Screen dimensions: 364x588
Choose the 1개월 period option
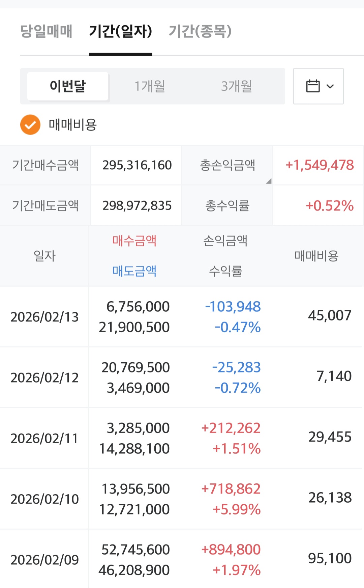point(150,86)
